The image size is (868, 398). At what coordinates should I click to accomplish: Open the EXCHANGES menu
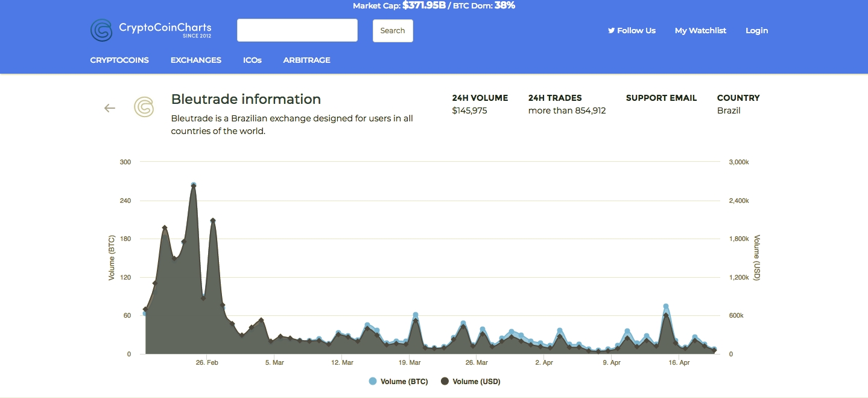(196, 60)
